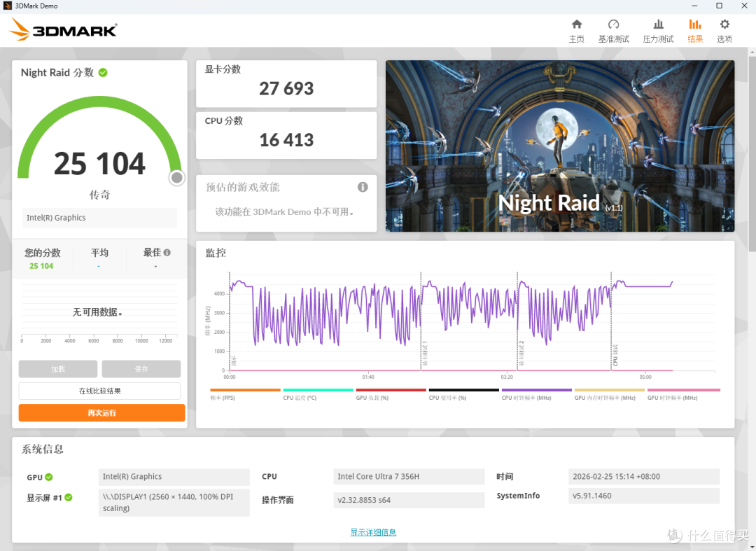Click the options gear icon
The image size is (756, 551).
[x=724, y=24]
